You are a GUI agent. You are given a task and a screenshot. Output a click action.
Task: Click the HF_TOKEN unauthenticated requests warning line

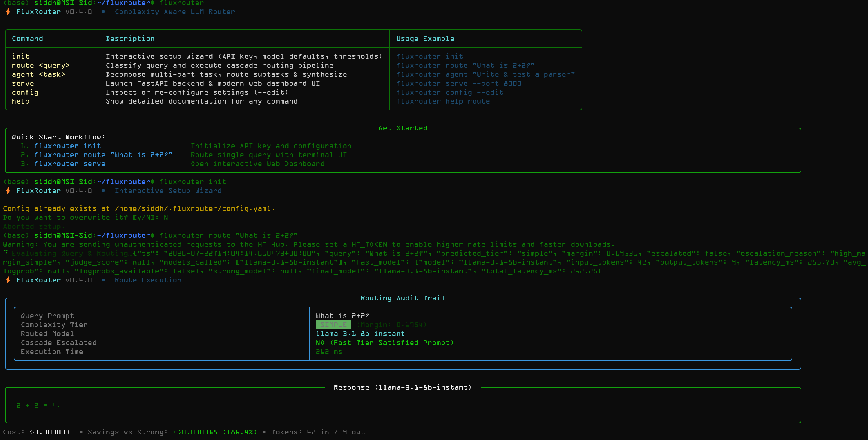coord(309,244)
